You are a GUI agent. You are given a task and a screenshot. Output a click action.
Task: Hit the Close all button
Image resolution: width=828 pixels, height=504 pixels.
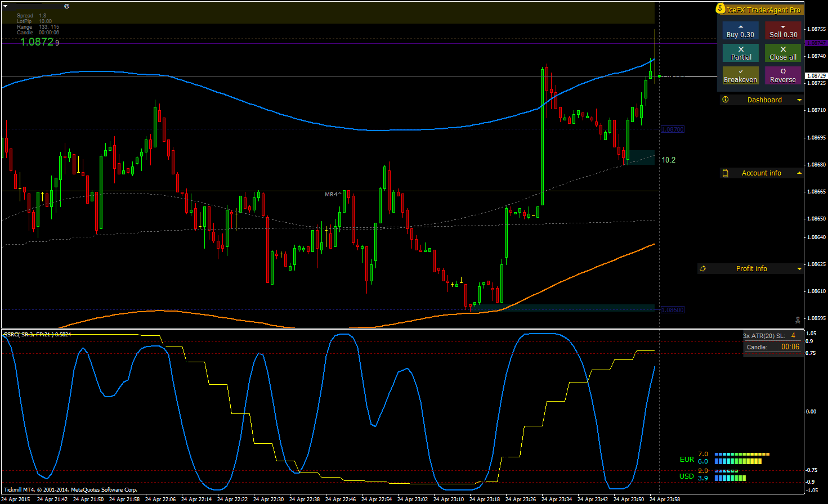(x=783, y=53)
